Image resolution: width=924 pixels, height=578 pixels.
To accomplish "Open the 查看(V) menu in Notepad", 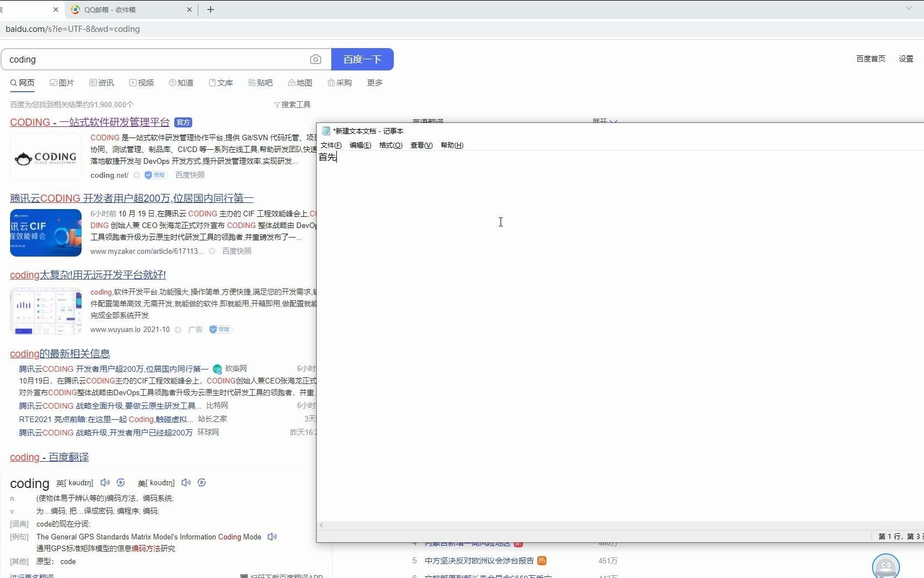I will (421, 145).
